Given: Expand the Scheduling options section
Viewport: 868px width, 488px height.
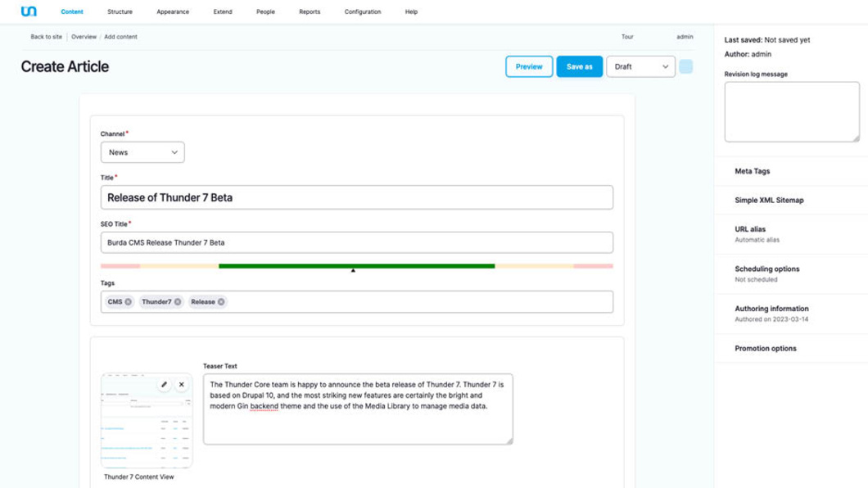Looking at the screenshot, I should (766, 269).
